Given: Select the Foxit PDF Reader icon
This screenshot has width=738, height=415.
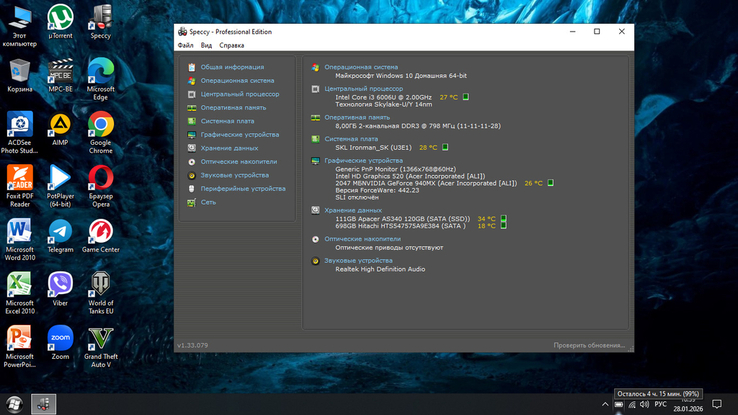Looking at the screenshot, I should [x=19, y=186].
